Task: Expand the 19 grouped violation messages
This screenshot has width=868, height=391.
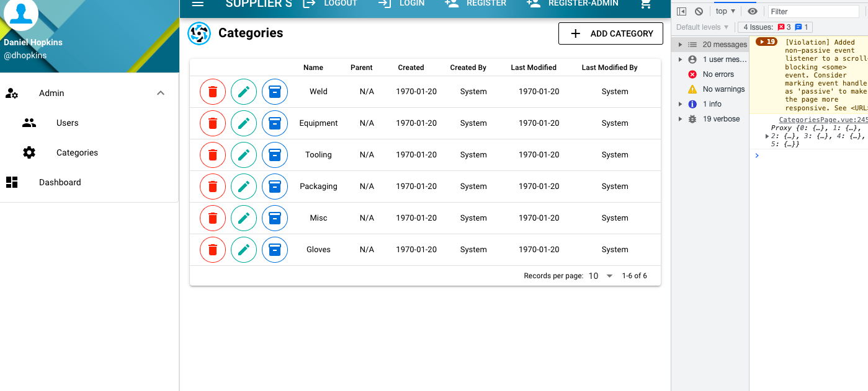Action: [766, 42]
